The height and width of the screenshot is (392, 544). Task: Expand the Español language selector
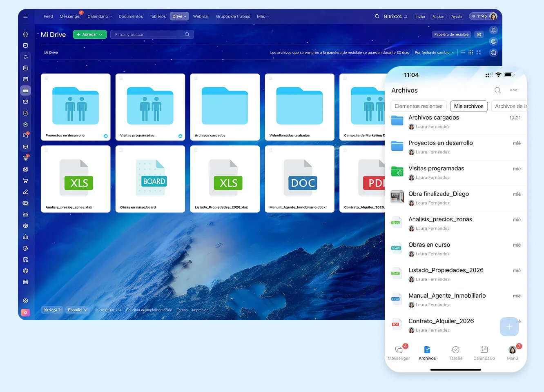point(77,310)
